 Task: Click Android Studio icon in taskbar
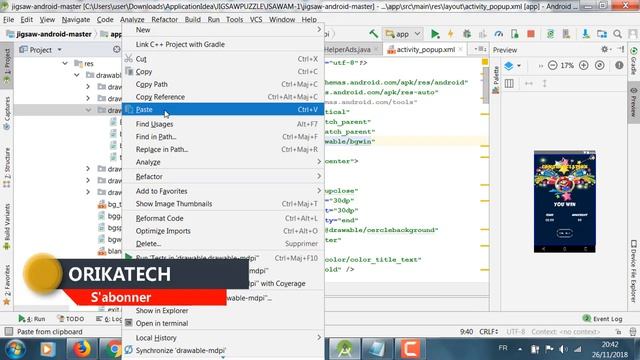click(344, 349)
